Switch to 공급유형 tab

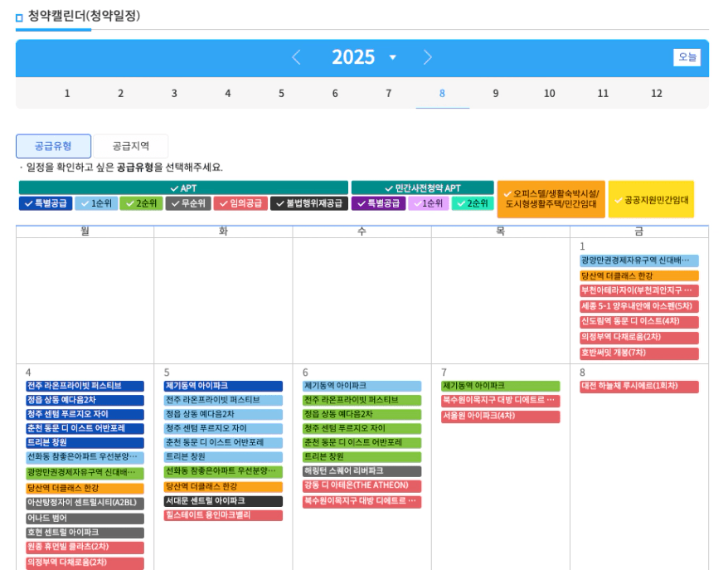pyautogui.click(x=53, y=146)
